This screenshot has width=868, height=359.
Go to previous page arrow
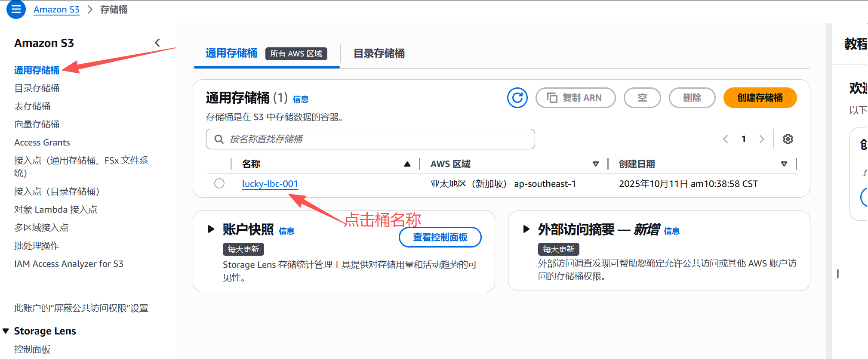[x=726, y=139]
